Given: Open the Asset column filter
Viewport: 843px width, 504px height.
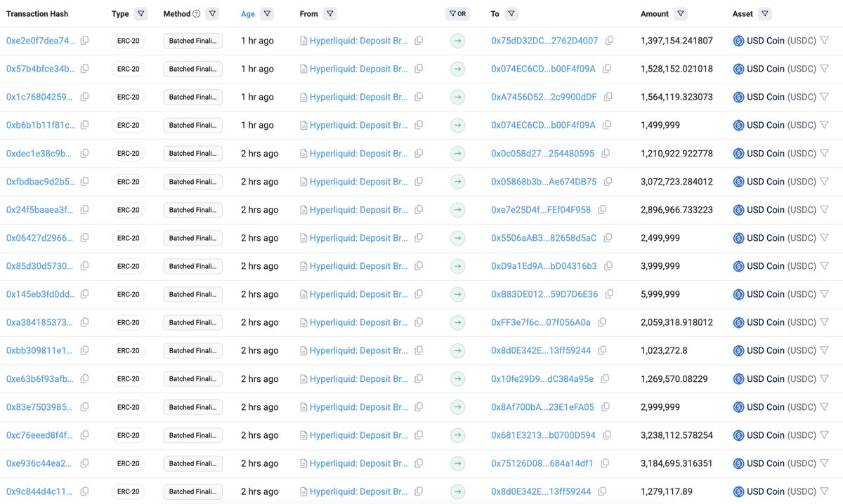Looking at the screenshot, I should (765, 13).
